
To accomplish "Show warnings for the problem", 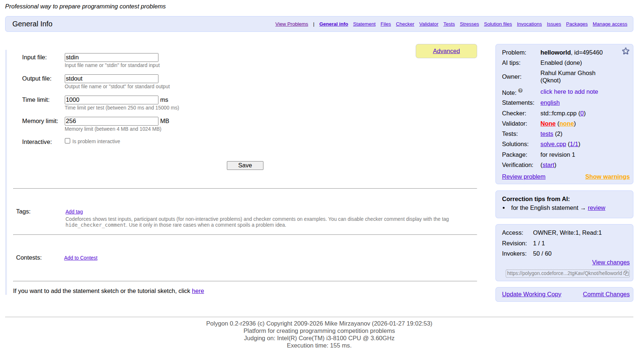I will pyautogui.click(x=607, y=177).
